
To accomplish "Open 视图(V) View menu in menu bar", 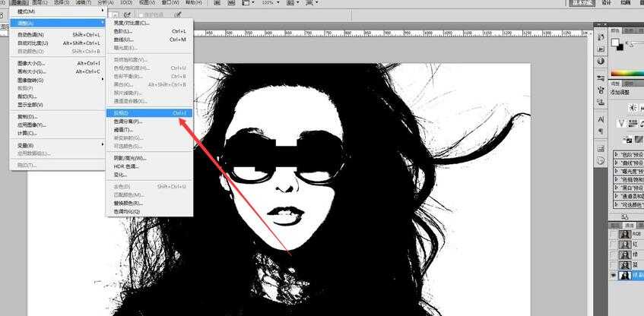I will coord(147,2).
